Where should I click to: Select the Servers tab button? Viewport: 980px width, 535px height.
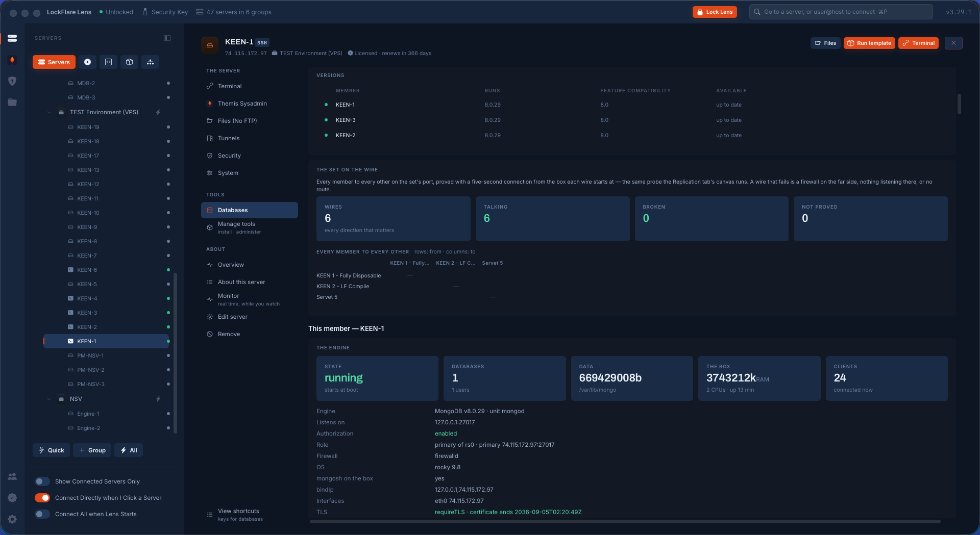54,62
